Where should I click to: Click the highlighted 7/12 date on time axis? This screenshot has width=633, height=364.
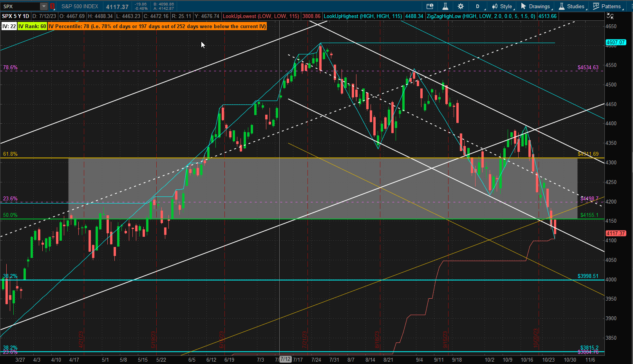(286, 359)
